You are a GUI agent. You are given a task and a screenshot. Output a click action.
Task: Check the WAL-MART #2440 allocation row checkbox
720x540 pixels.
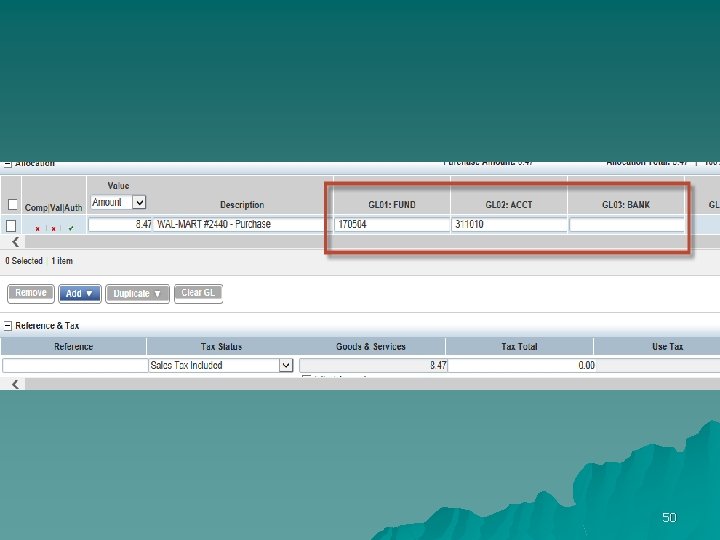click(11, 225)
